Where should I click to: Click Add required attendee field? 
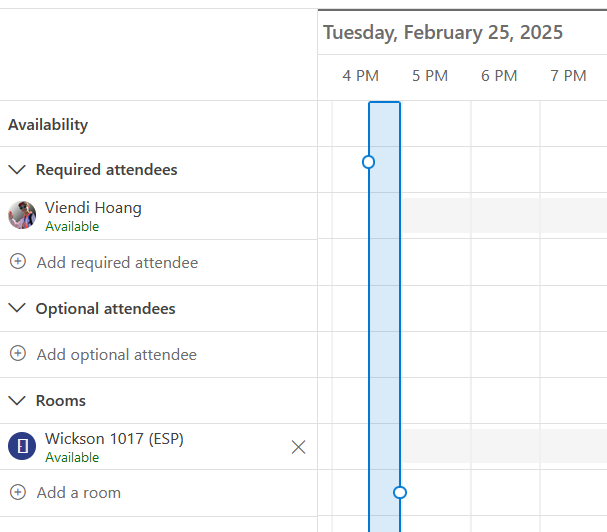[117, 263]
